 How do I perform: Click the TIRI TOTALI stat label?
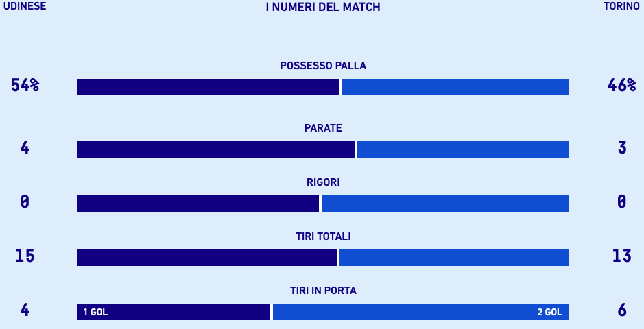coord(323,236)
